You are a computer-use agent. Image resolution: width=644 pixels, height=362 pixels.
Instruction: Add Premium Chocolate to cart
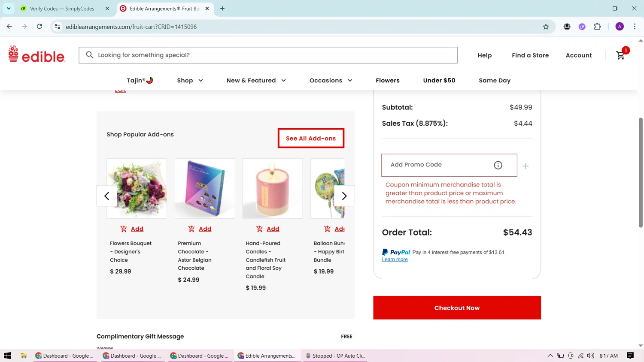coord(200,229)
